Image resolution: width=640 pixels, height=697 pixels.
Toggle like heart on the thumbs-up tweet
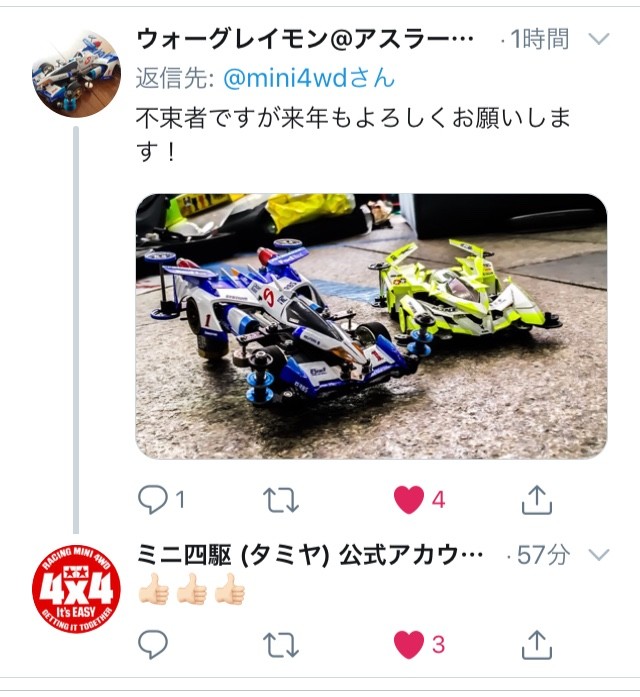pos(409,644)
